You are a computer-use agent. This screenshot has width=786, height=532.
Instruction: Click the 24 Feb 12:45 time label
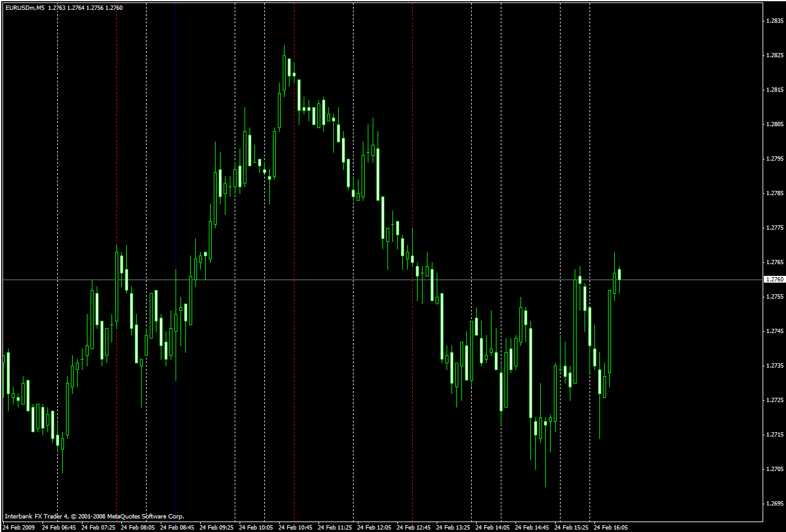tap(414, 528)
